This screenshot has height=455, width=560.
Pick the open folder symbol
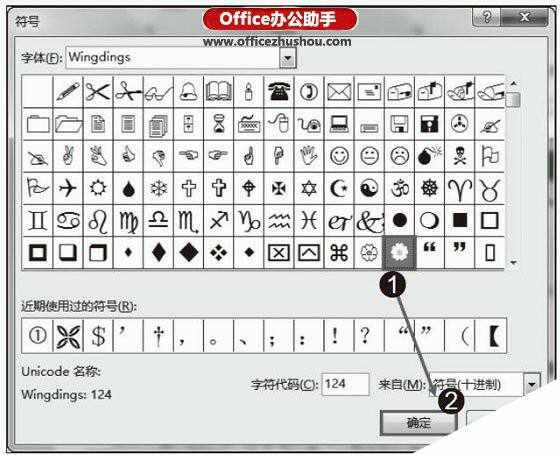pos(68,124)
